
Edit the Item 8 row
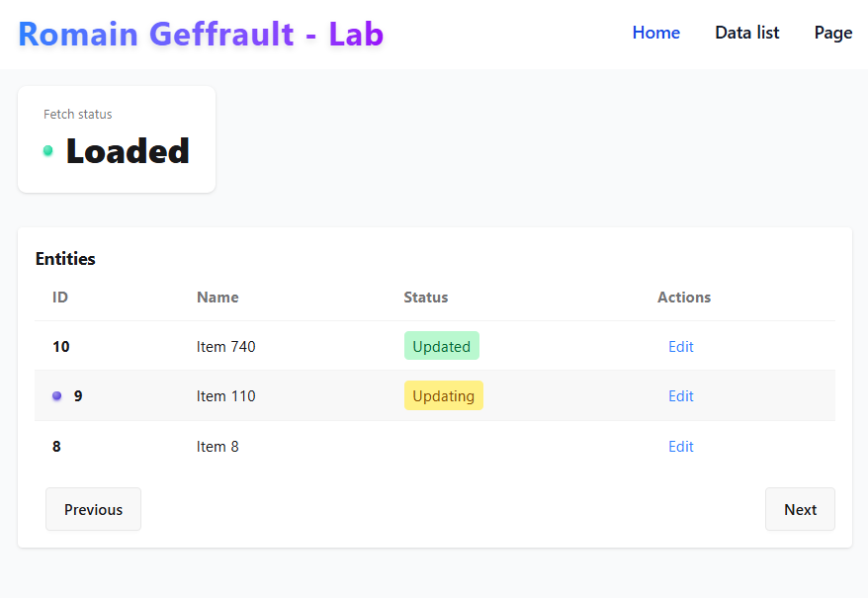click(x=681, y=447)
